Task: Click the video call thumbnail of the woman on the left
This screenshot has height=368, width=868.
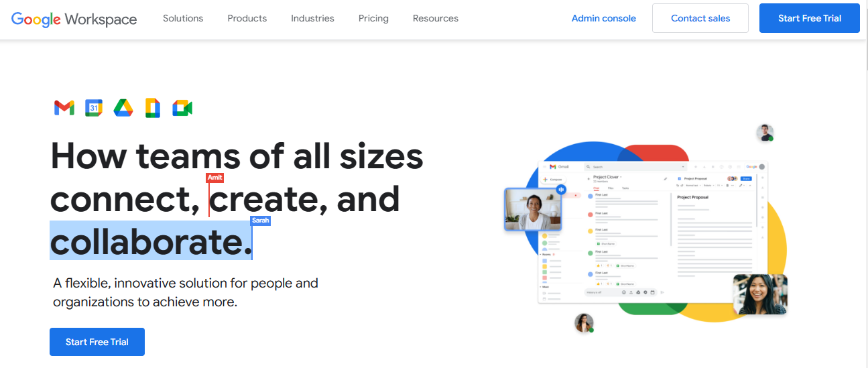Action: point(534,209)
